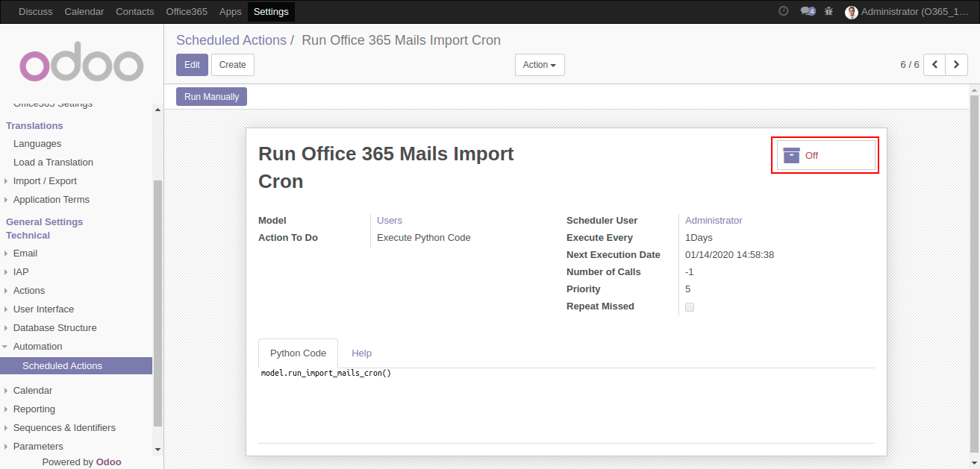Expand the Reporting section
The image size is (980, 469).
[x=34, y=409]
